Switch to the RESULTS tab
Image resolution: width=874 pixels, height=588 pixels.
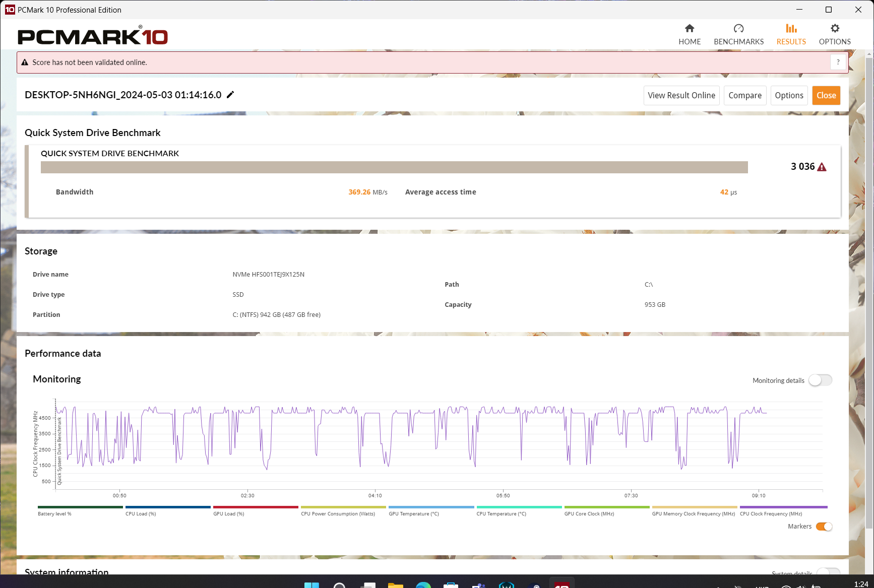click(x=791, y=34)
